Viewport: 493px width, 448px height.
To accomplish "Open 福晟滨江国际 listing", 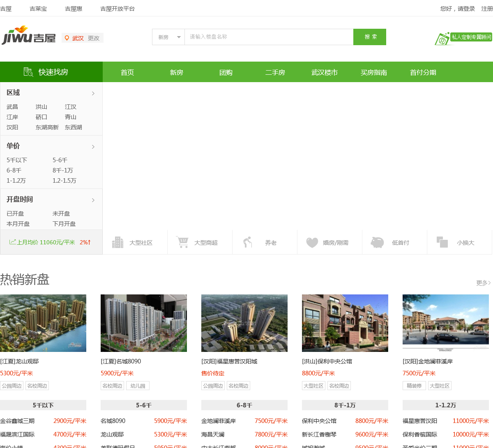I will pyautogui.click(x=17, y=434).
